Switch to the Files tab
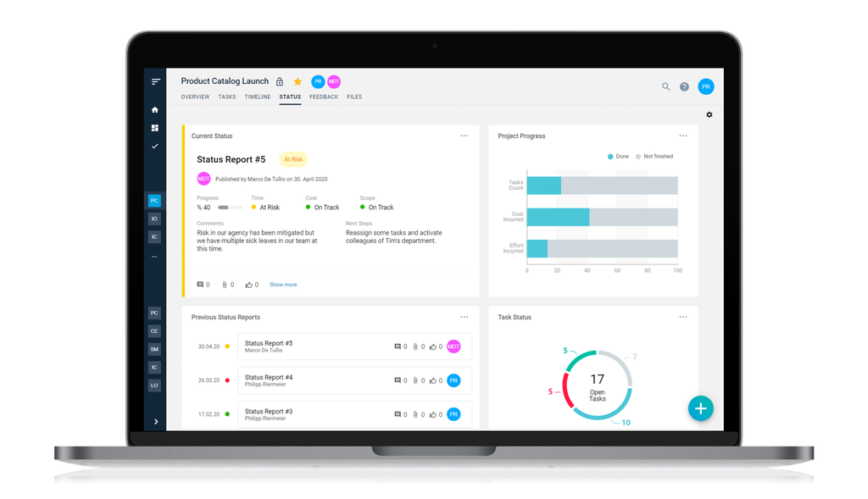The height and width of the screenshot is (499, 868). [x=354, y=97]
